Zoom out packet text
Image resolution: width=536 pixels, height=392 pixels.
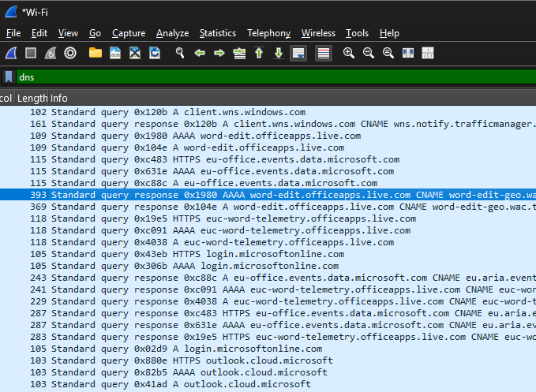369,53
